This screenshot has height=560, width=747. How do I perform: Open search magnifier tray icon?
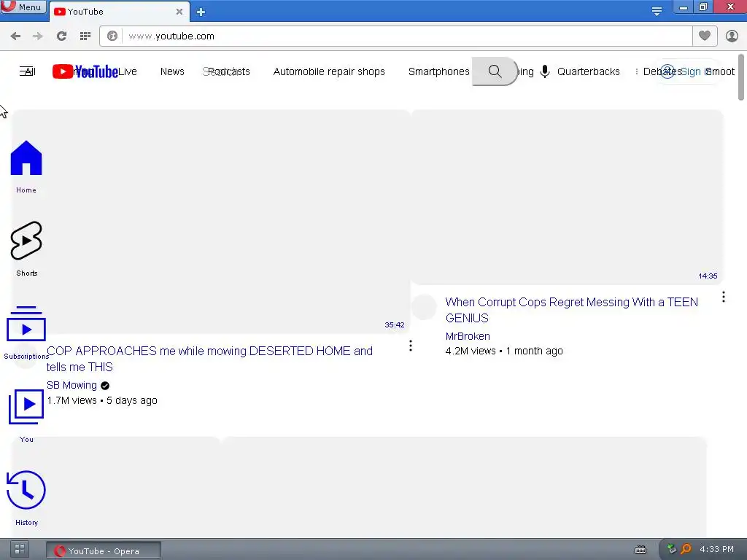686,549
